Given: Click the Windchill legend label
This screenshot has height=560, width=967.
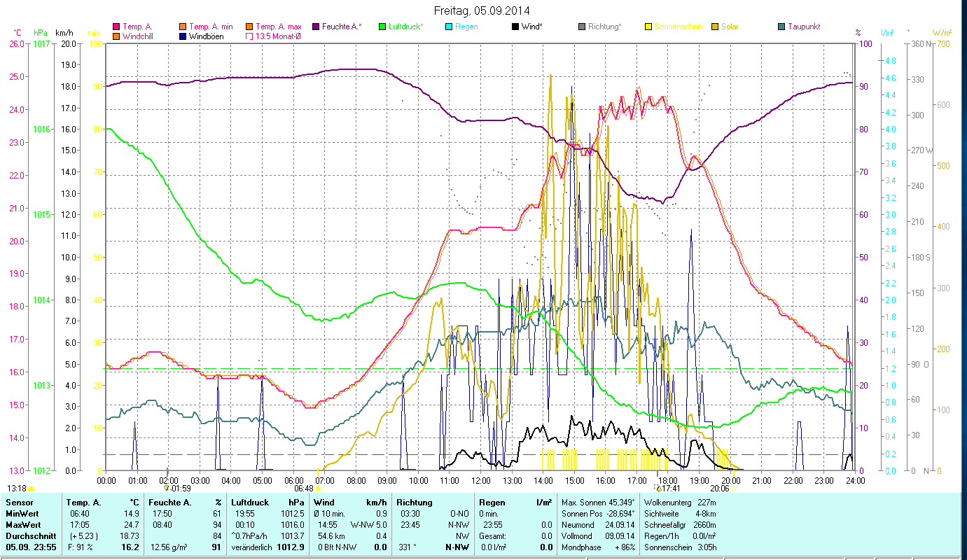Looking at the screenshot, I should pos(139,36).
